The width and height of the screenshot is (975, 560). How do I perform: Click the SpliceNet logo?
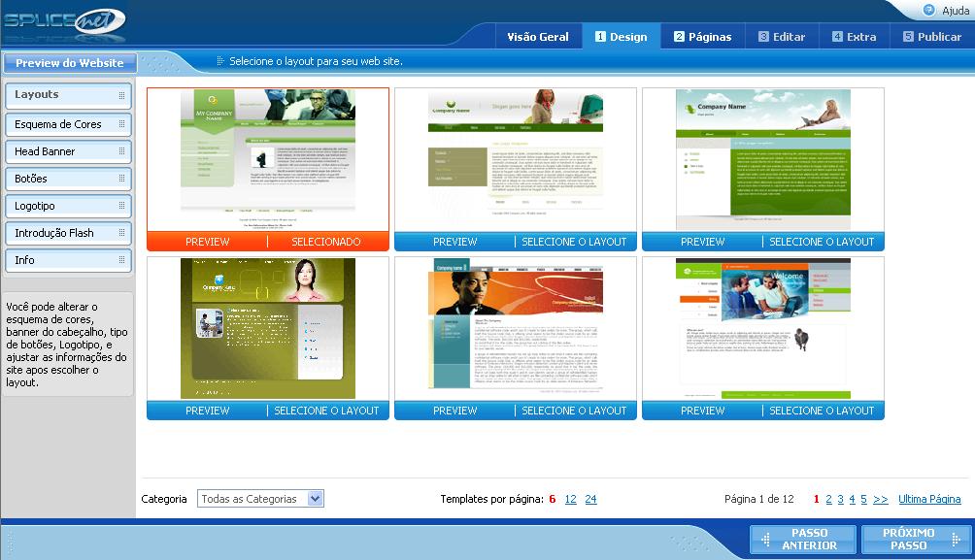[65, 22]
